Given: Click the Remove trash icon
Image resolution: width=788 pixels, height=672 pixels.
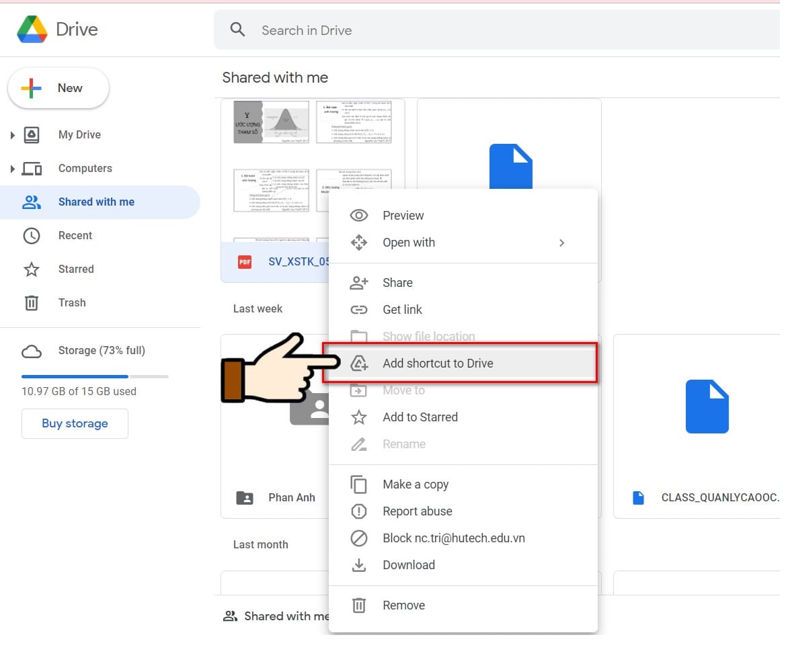Looking at the screenshot, I should (358, 605).
